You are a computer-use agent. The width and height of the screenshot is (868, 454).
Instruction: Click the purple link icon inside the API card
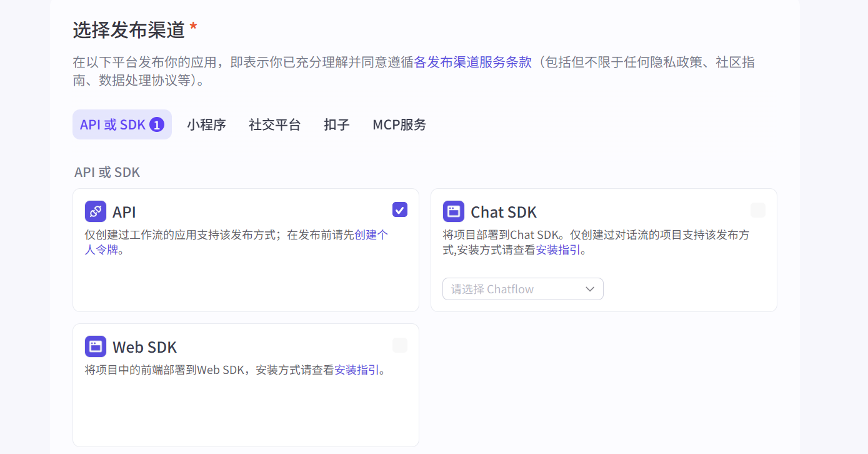tap(95, 211)
